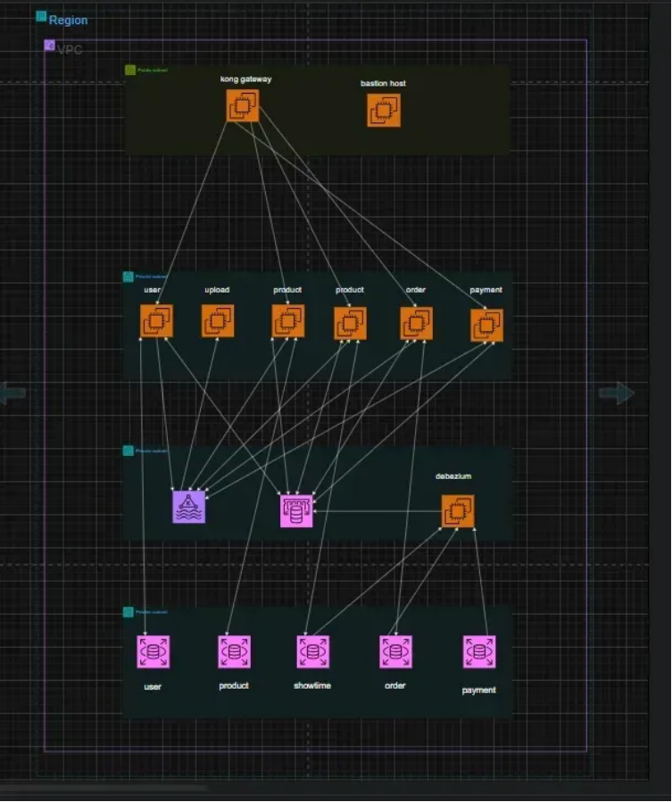672x802 pixels.
Task: Click private subnet icon of the services tier
Action: pos(128,277)
